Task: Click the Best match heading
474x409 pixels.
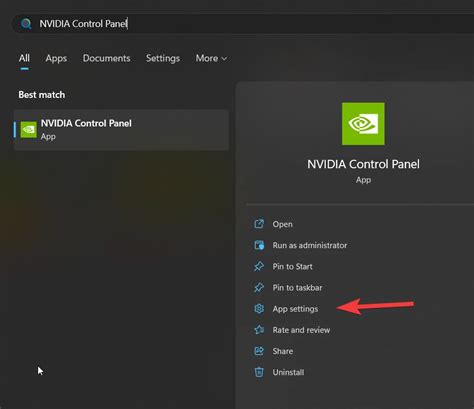Action: point(42,95)
